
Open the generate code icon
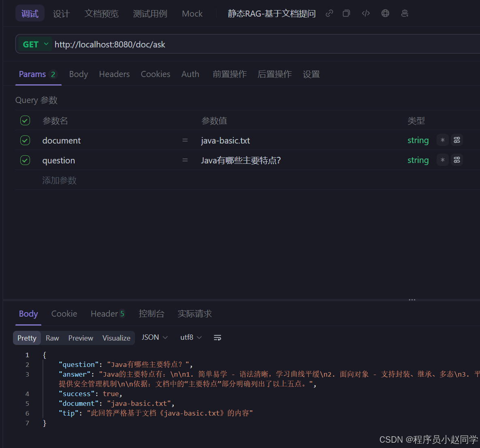click(x=365, y=13)
